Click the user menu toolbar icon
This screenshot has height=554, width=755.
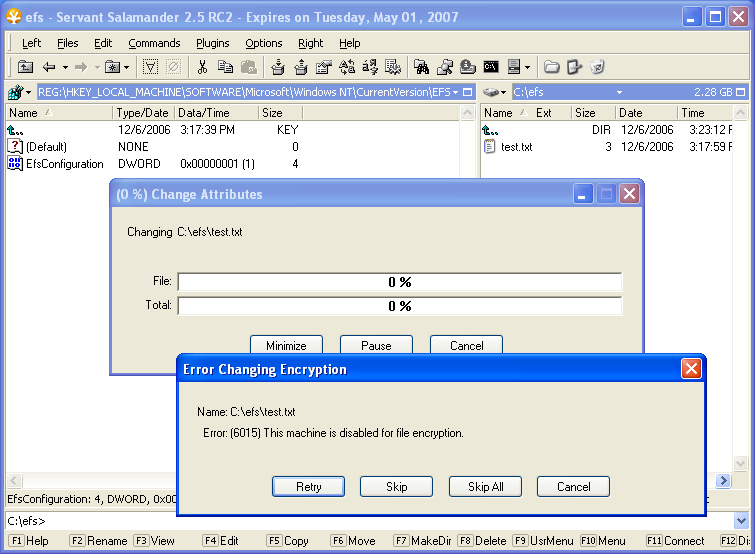point(514,67)
